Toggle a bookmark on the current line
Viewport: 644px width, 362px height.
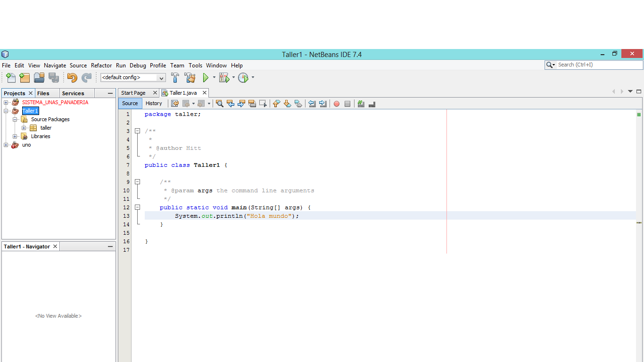tap(298, 103)
